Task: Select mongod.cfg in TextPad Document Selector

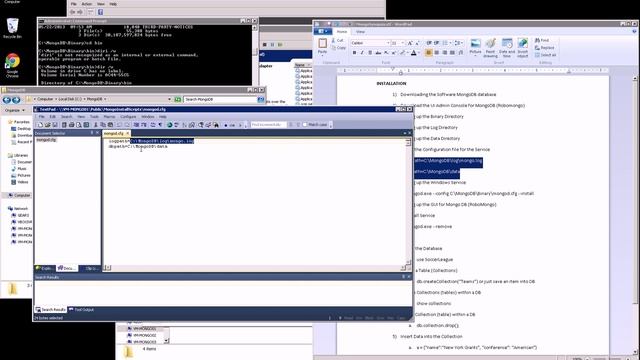Action: [46, 140]
